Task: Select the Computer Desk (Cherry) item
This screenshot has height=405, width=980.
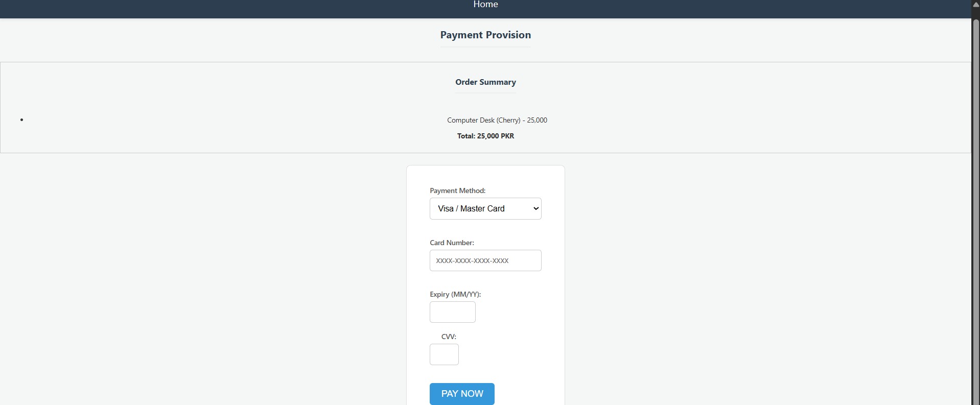Action: 497,120
